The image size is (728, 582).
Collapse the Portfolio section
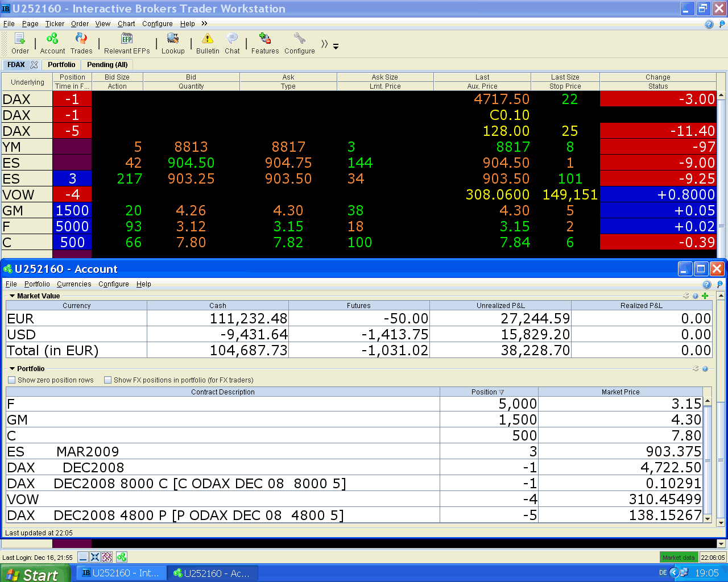click(x=13, y=368)
